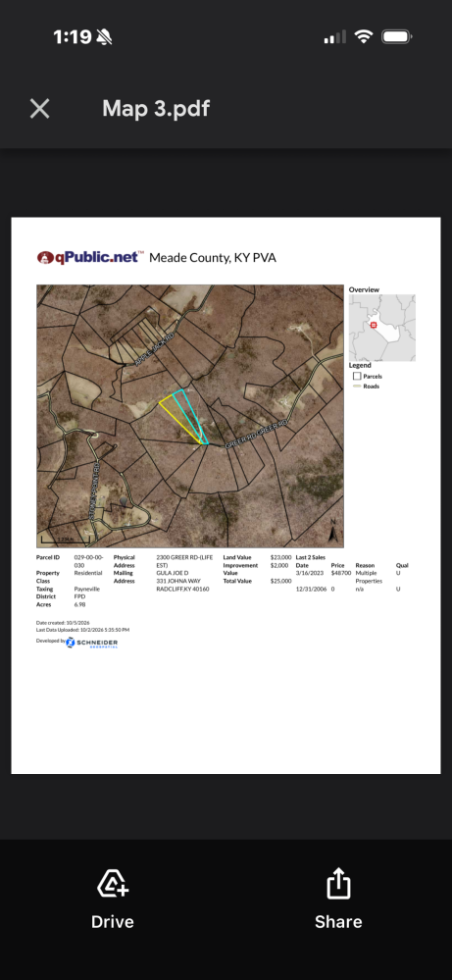Tap the north arrow on the map
Image resolution: width=452 pixels, height=980 pixels.
334,530
